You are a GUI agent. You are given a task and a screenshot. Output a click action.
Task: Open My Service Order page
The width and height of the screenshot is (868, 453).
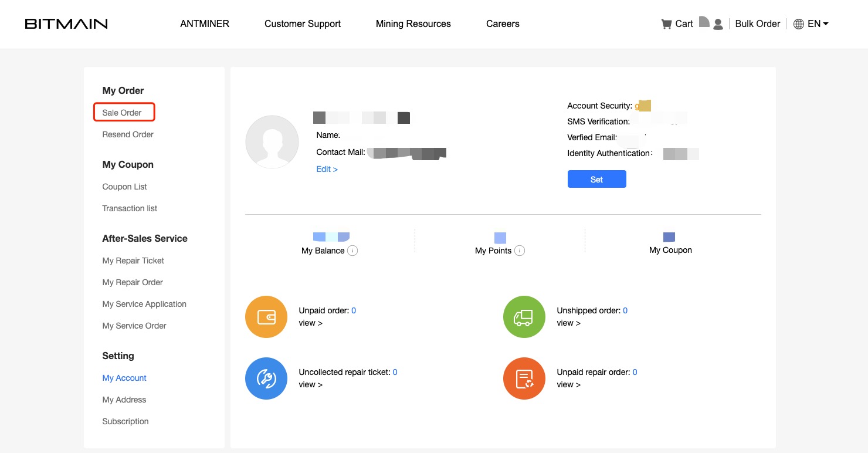[x=134, y=326]
